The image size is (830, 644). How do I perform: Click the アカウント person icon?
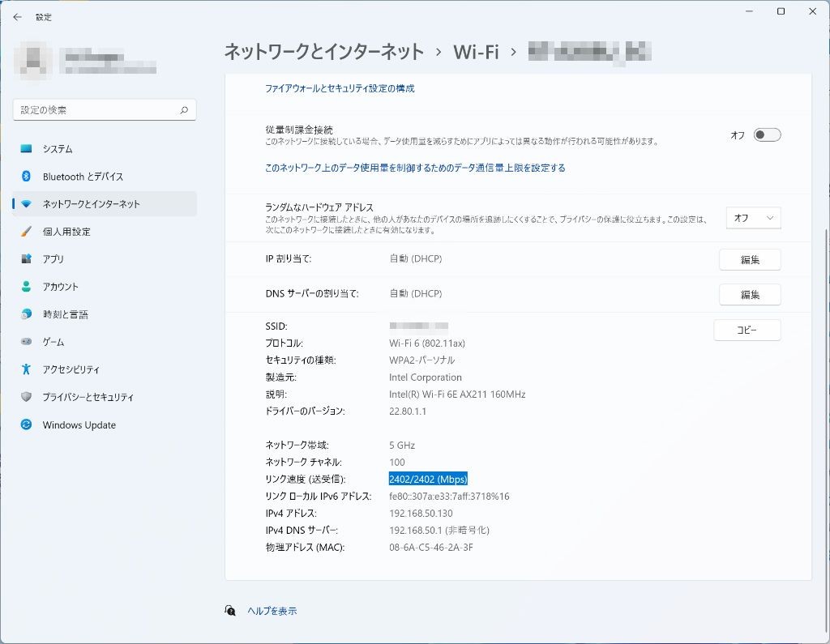(x=27, y=287)
